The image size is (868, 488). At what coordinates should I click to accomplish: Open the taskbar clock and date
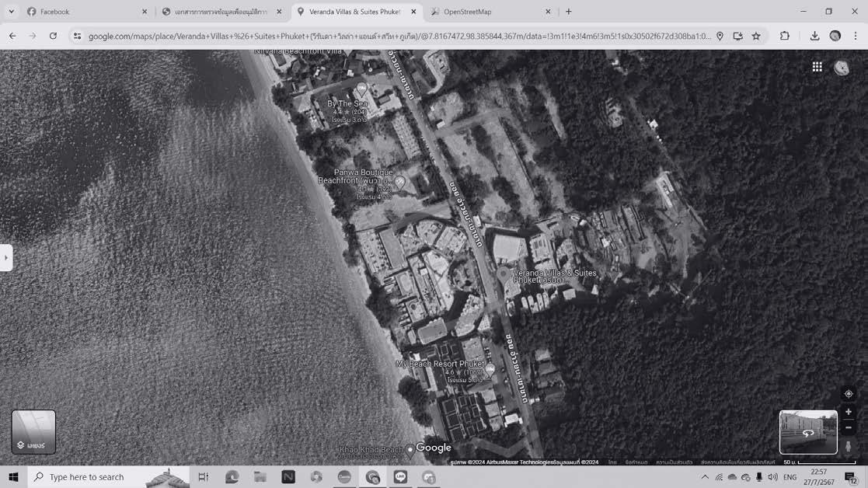[x=819, y=477]
